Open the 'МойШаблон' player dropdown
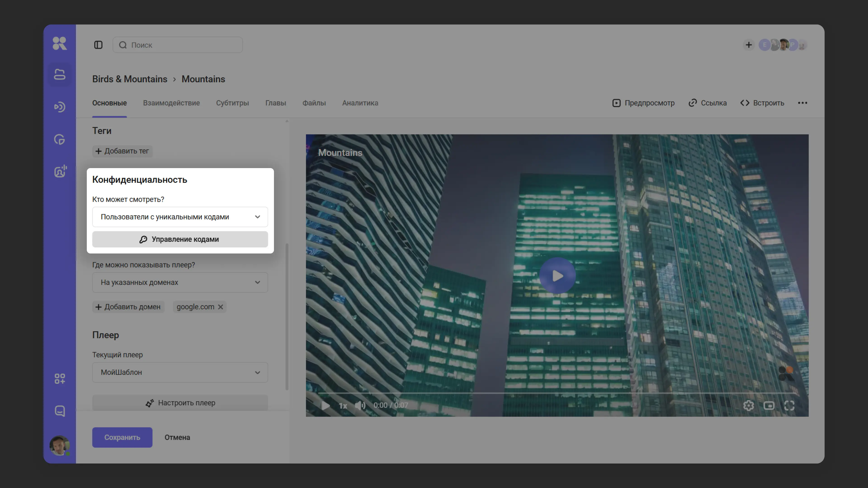 tap(180, 372)
